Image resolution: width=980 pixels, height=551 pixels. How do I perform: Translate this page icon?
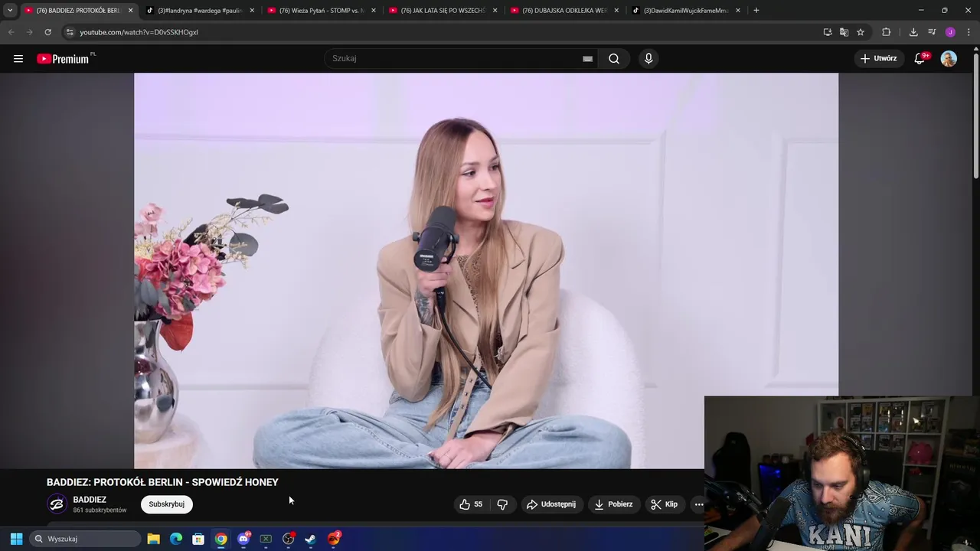tap(844, 32)
